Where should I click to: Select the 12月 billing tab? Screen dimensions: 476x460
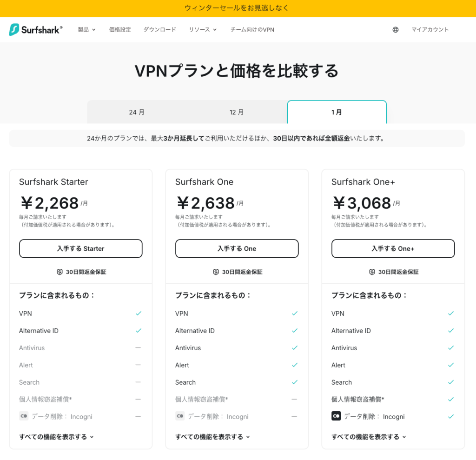237,112
